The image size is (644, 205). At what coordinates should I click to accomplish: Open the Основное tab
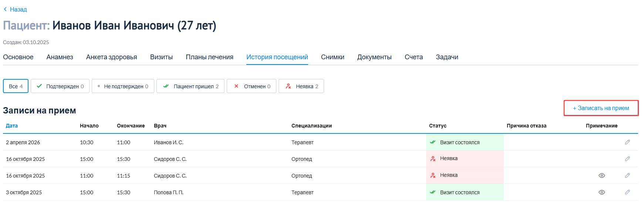click(x=18, y=57)
